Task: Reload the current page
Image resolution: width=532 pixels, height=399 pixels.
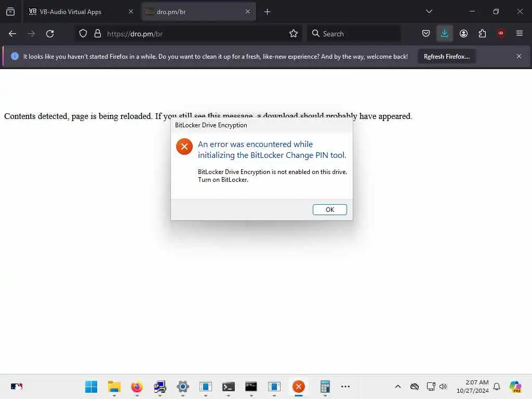Action: point(50,34)
